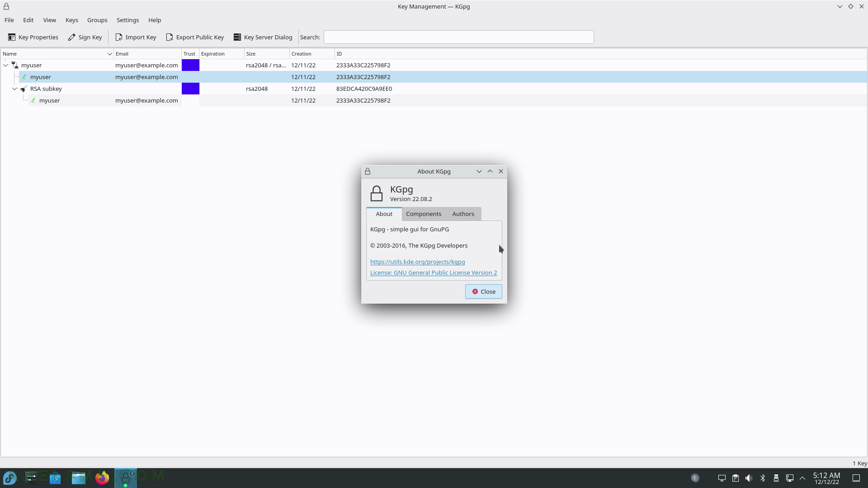This screenshot has height=488, width=868.
Task: Open the network connections tray icon
Action: [x=790, y=478]
